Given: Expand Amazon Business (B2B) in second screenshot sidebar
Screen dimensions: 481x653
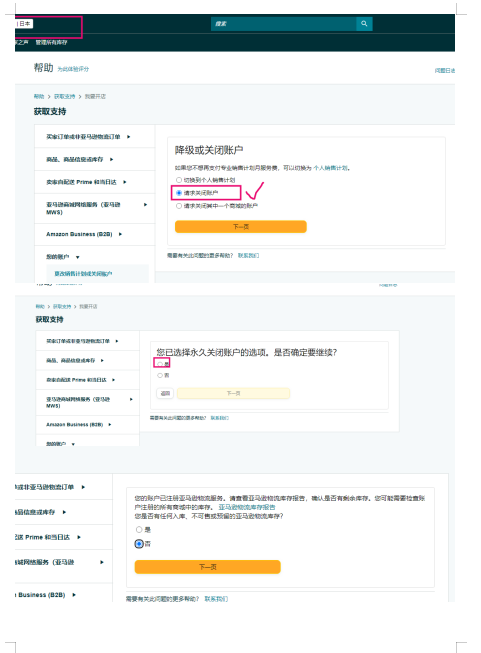Looking at the screenshot, I should coord(88,424).
